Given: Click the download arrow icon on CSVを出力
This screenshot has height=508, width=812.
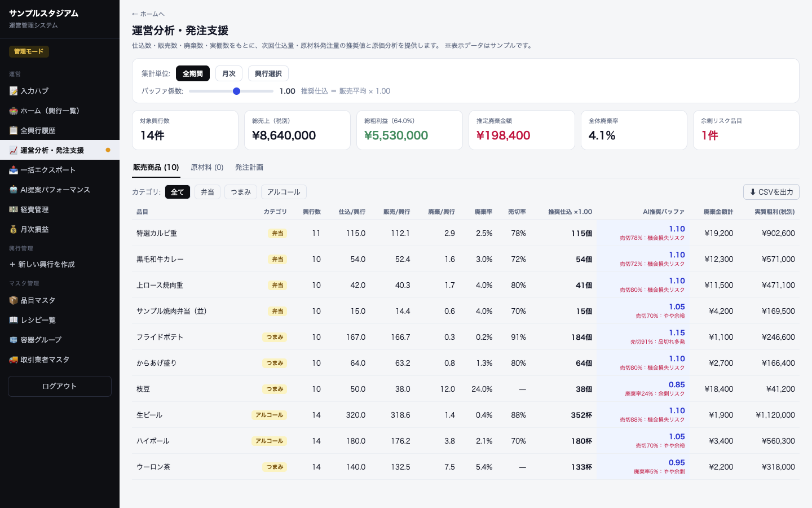Looking at the screenshot, I should [x=753, y=192].
